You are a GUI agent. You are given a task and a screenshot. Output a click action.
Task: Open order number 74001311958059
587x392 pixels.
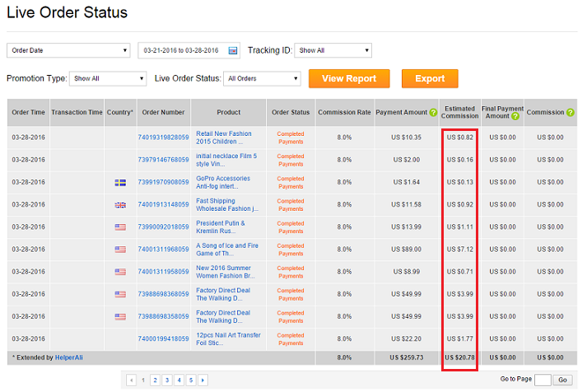(163, 272)
